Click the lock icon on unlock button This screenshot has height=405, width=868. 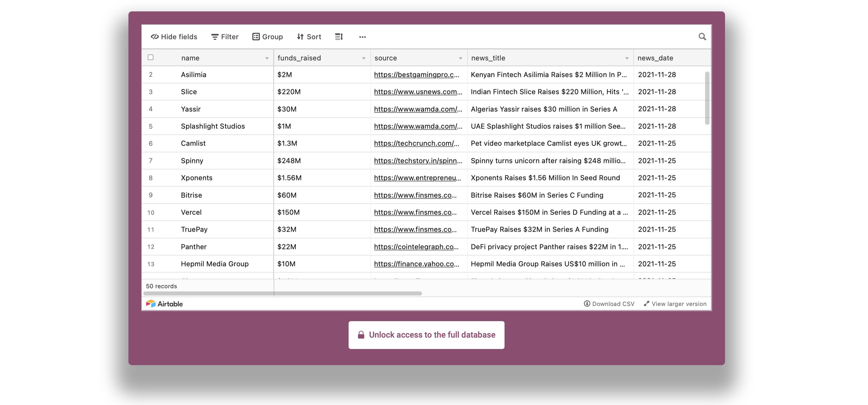click(361, 334)
